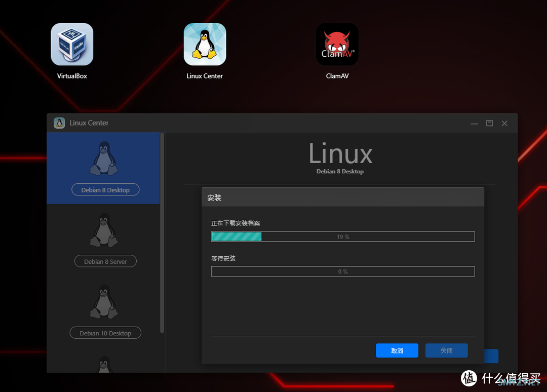Select the penguin icon above Debian 10 Desktop
The width and height of the screenshot is (547, 392).
coord(104,302)
